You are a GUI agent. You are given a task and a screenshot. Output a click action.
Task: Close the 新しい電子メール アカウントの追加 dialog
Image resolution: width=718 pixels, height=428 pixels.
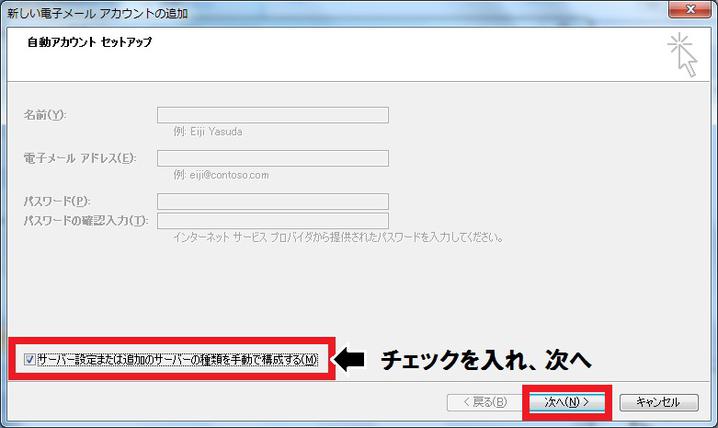pos(691,9)
